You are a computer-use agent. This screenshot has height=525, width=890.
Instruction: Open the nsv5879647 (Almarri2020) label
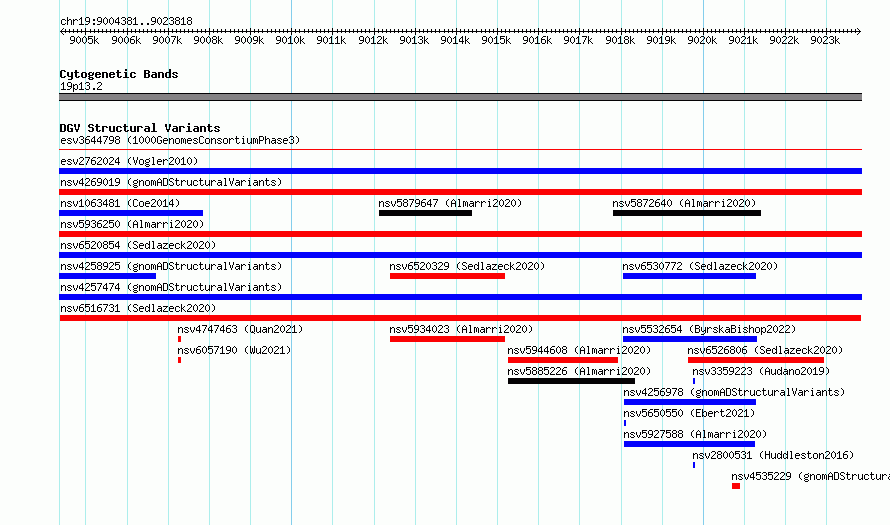450,203
